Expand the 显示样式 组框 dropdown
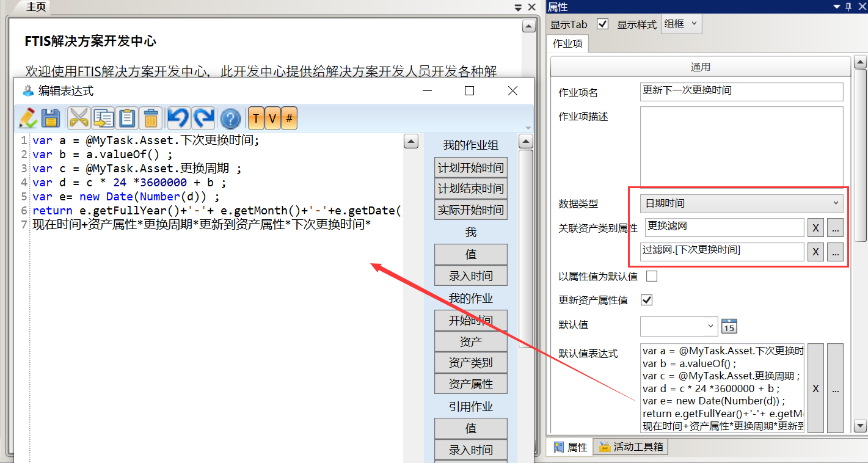Image resolution: width=868 pixels, height=463 pixels. pyautogui.click(x=682, y=24)
